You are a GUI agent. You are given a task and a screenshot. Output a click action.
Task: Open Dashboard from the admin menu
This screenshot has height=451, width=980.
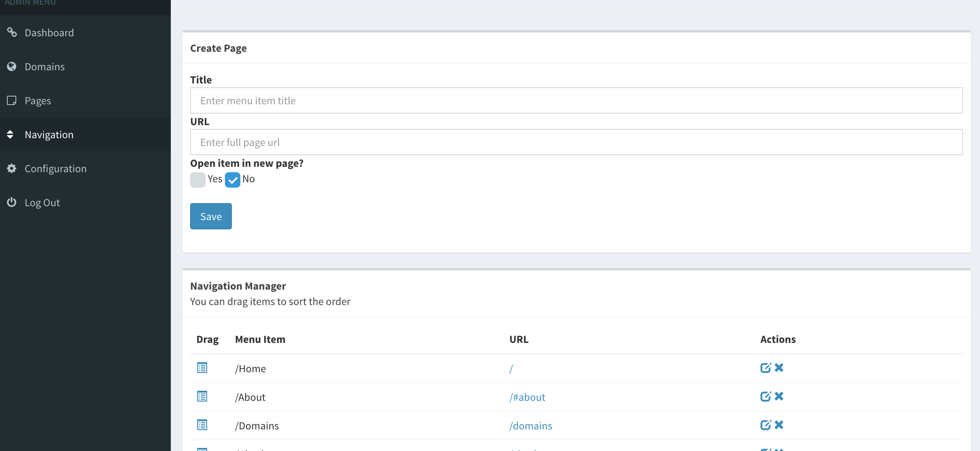point(49,33)
